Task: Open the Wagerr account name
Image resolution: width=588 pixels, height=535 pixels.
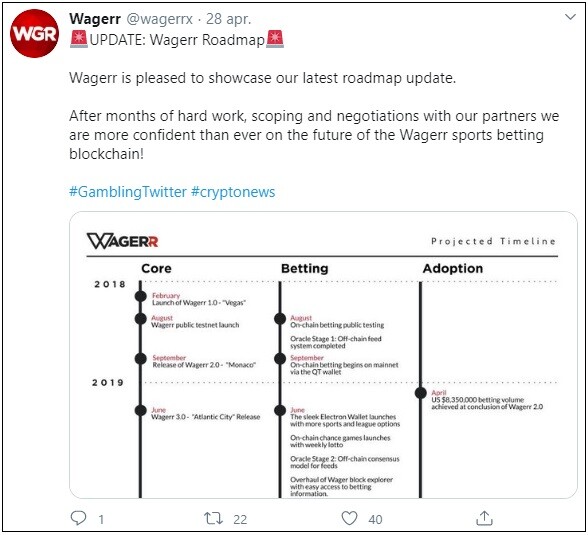Action: tap(95, 19)
